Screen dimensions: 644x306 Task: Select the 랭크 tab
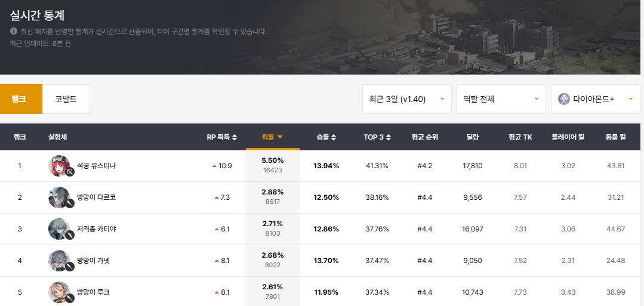[x=21, y=99]
